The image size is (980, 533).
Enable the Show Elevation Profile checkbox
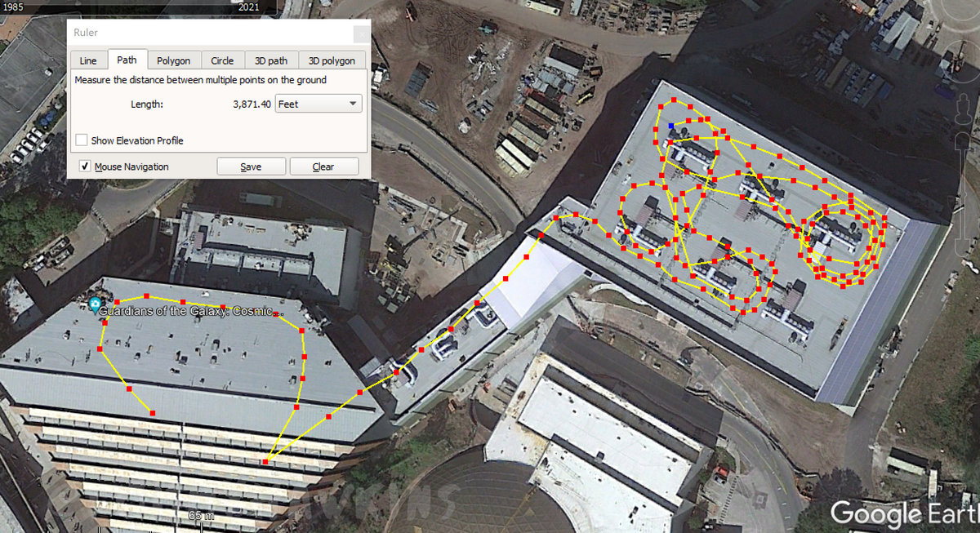click(82, 140)
